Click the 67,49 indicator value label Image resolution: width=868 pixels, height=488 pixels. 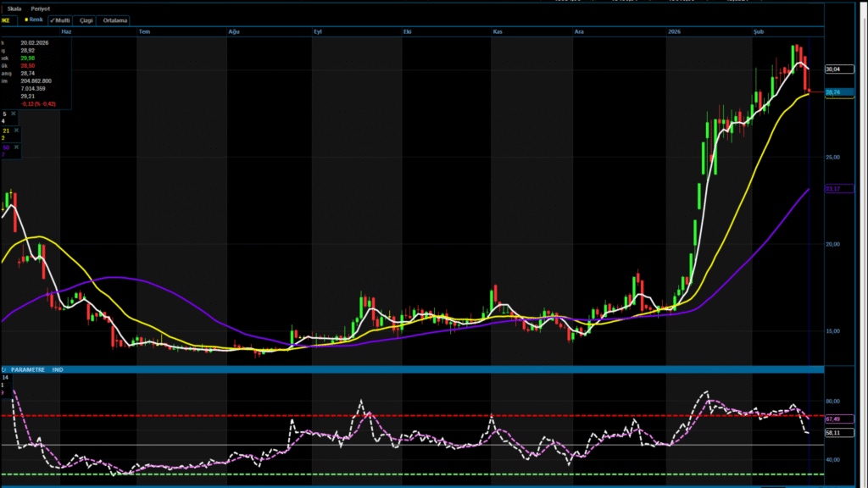pos(832,419)
